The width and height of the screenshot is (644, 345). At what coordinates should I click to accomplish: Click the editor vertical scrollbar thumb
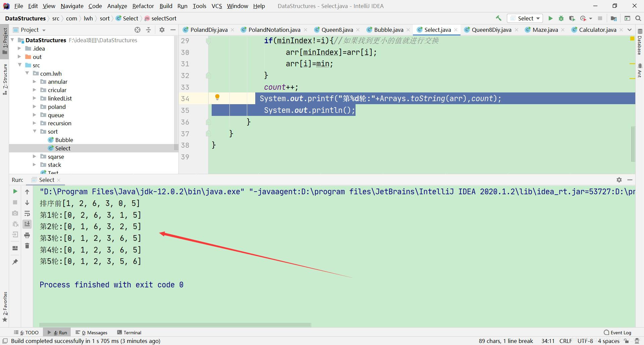coord(633,144)
